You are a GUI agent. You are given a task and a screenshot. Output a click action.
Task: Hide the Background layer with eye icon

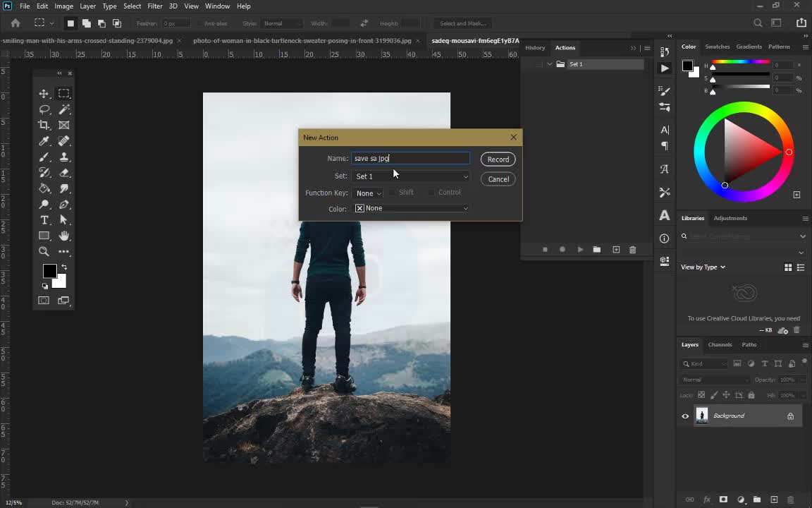click(x=685, y=416)
